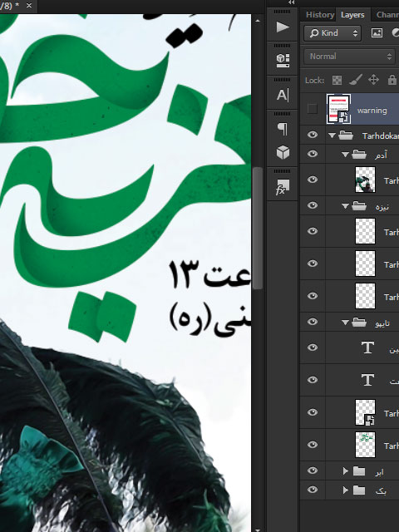Show the hidden warning layer
Screen dimensions: 399x532
313,109
